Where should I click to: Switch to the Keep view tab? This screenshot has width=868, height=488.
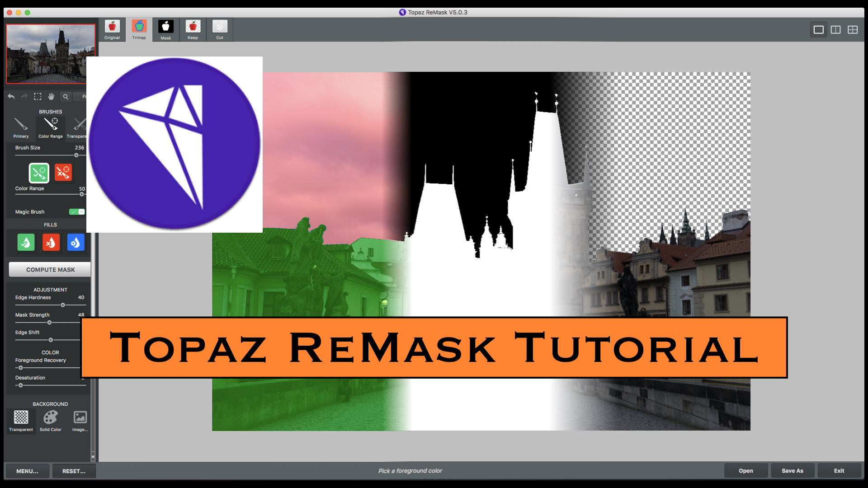(193, 30)
